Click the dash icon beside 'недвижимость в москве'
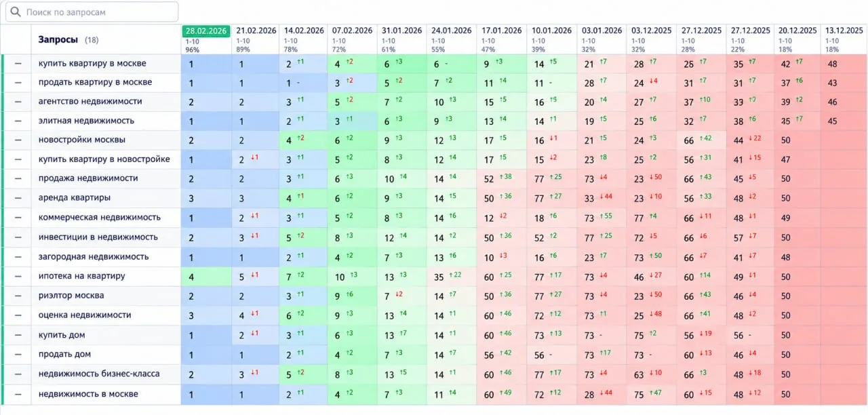 coord(18,394)
